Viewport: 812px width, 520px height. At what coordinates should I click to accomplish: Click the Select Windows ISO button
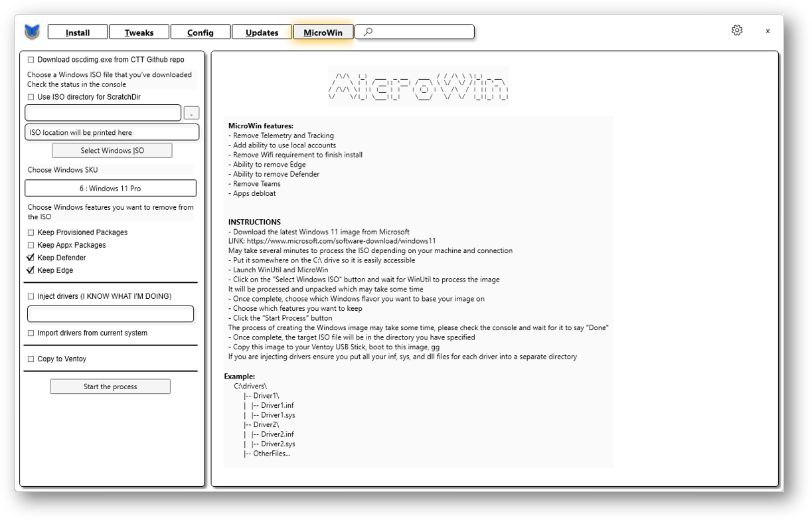click(x=112, y=151)
